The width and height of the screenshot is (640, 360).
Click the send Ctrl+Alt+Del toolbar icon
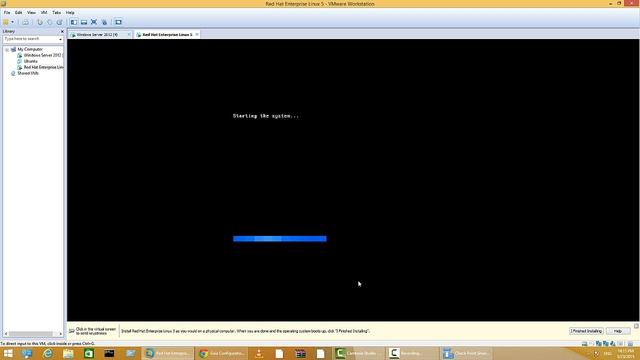tap(25, 22)
